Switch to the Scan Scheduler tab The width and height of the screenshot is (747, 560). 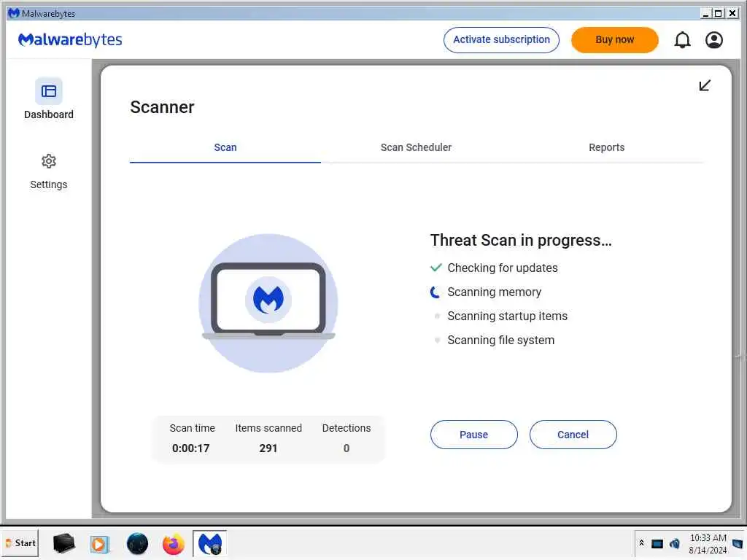[416, 147]
